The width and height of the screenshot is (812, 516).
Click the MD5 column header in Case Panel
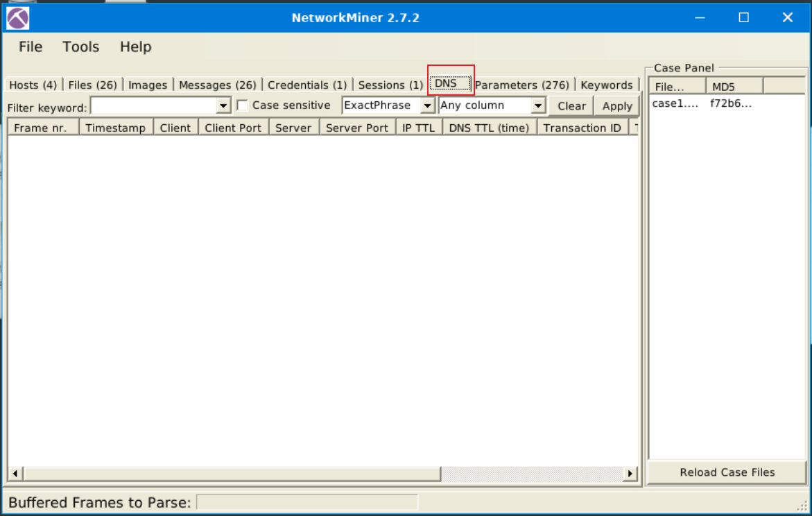[734, 87]
